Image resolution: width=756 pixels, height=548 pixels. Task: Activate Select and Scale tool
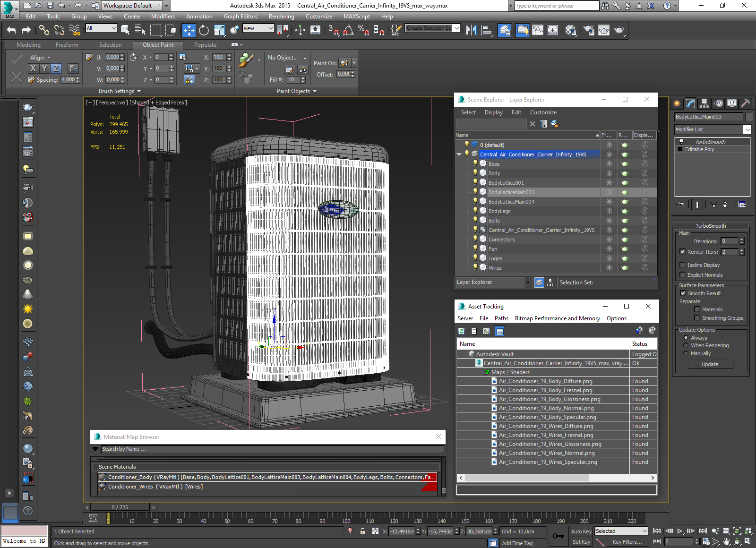point(219,30)
